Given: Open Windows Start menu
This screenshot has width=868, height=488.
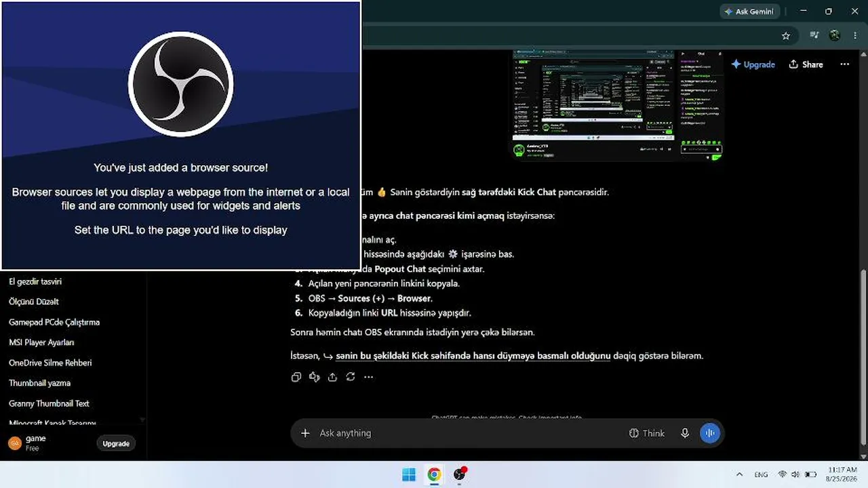Looking at the screenshot, I should [x=409, y=474].
